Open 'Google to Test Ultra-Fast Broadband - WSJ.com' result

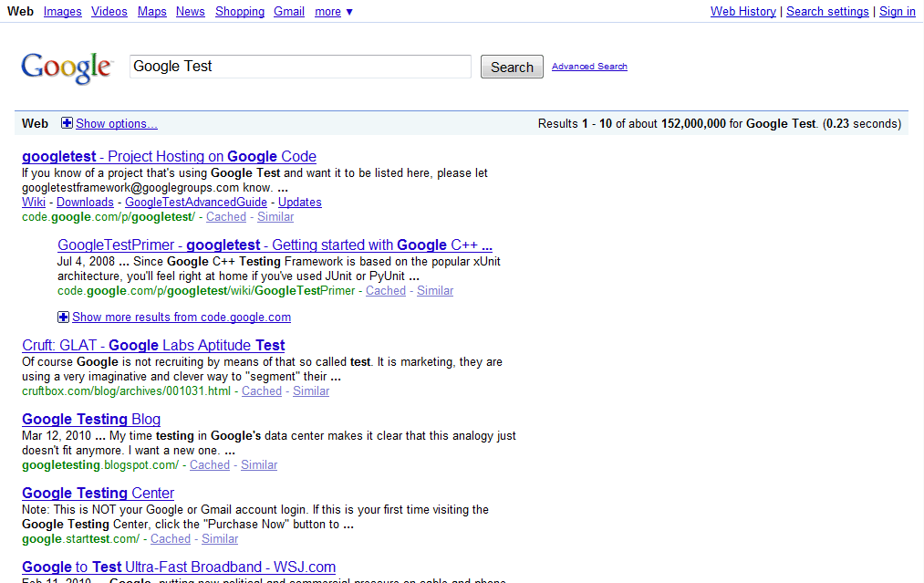[179, 567]
